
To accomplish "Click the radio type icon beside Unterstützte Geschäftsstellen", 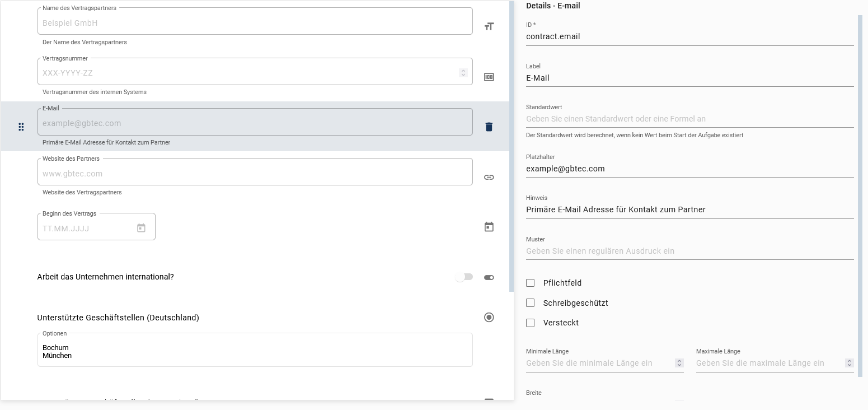I will [489, 318].
